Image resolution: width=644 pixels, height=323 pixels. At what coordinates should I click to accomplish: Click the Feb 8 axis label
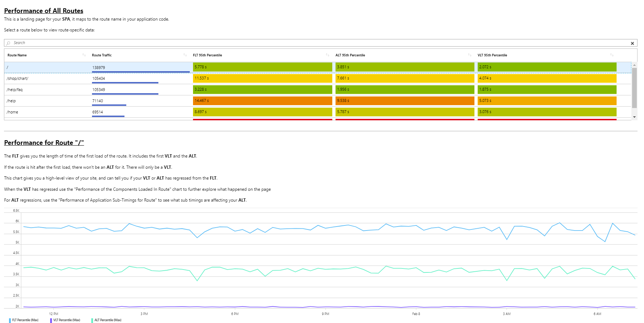tap(416, 314)
